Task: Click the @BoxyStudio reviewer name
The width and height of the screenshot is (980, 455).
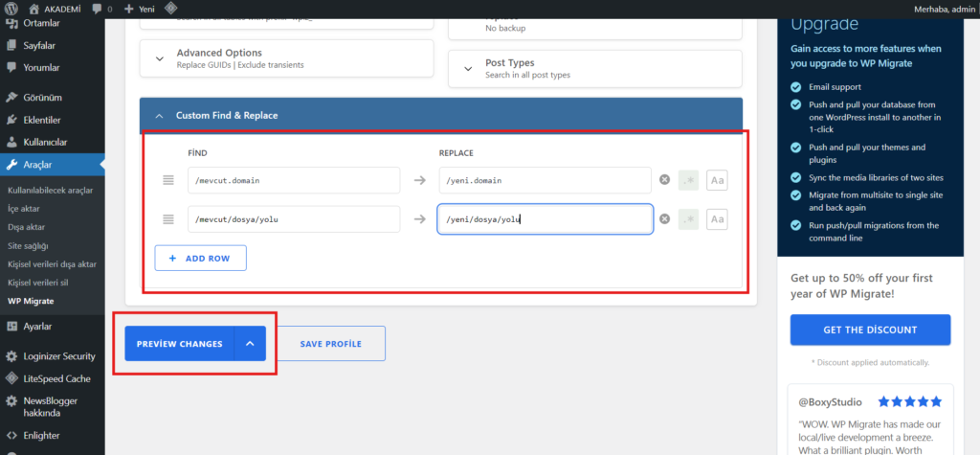Action: coord(830,401)
